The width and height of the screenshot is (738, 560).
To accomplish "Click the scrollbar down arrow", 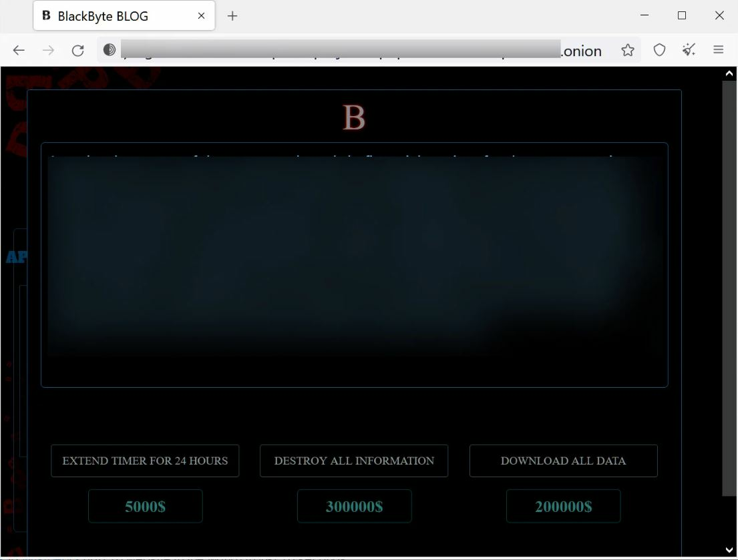I will (x=729, y=550).
